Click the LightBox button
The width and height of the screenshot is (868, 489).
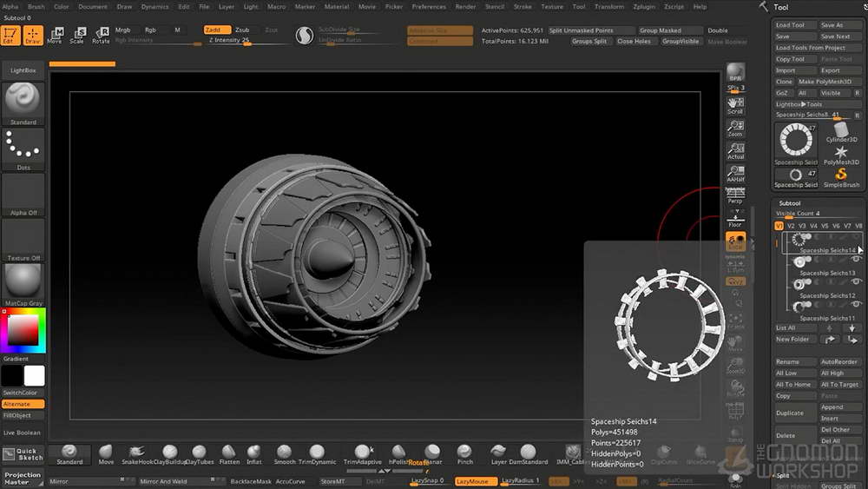pyautogui.click(x=23, y=70)
